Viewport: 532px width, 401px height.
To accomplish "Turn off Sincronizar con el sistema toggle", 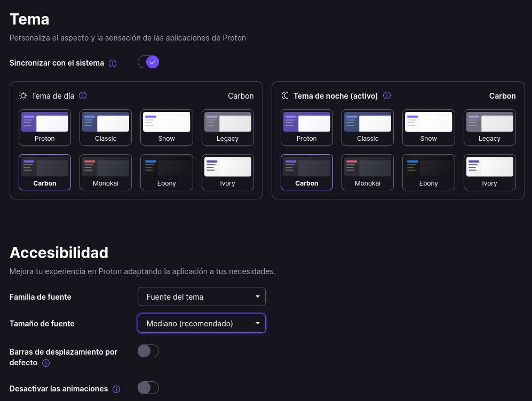I will 148,62.
